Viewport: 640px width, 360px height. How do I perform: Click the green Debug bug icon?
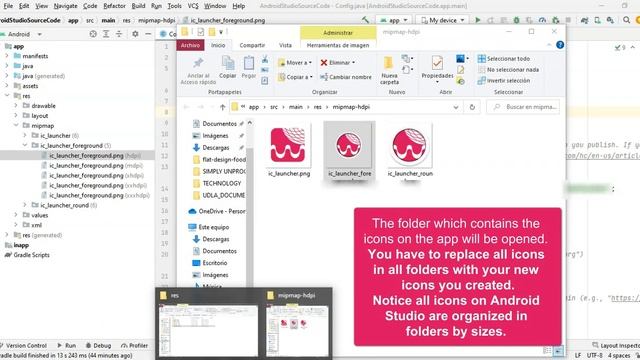(x=516, y=20)
